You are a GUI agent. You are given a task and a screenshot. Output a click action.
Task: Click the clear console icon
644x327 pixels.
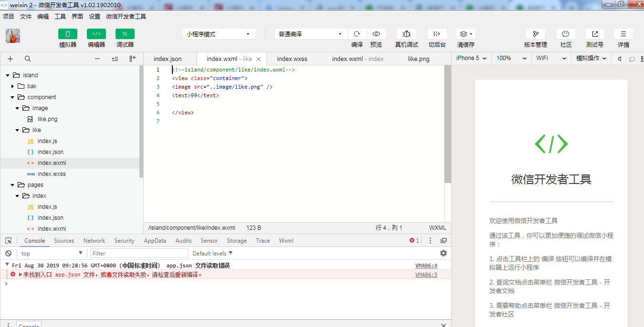point(9,253)
